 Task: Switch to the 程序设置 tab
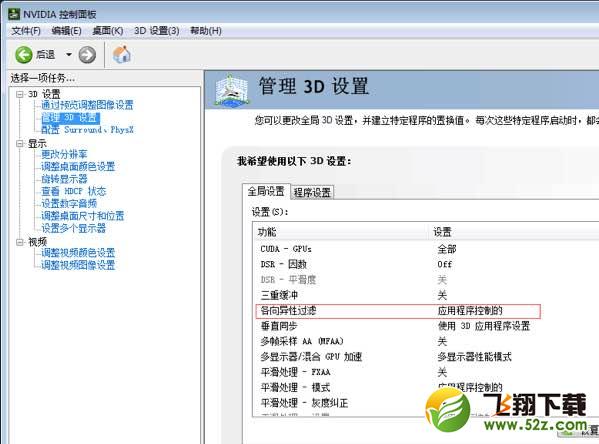[x=312, y=192]
